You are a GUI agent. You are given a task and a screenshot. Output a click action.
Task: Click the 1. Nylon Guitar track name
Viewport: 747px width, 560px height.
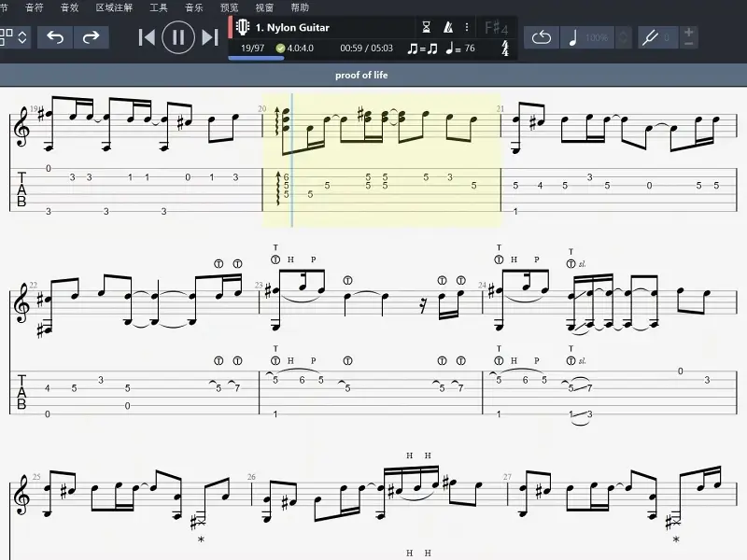[x=292, y=28]
